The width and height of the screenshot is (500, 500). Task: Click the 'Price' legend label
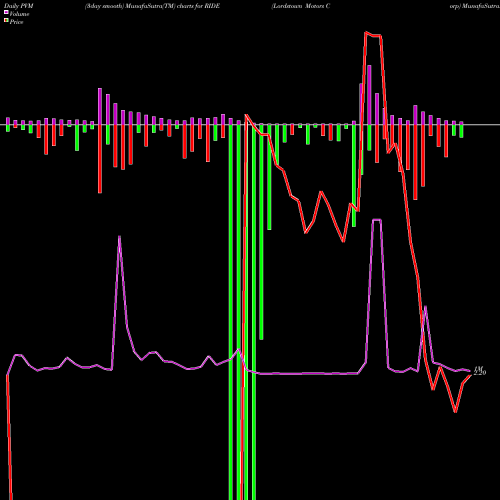(16, 22)
